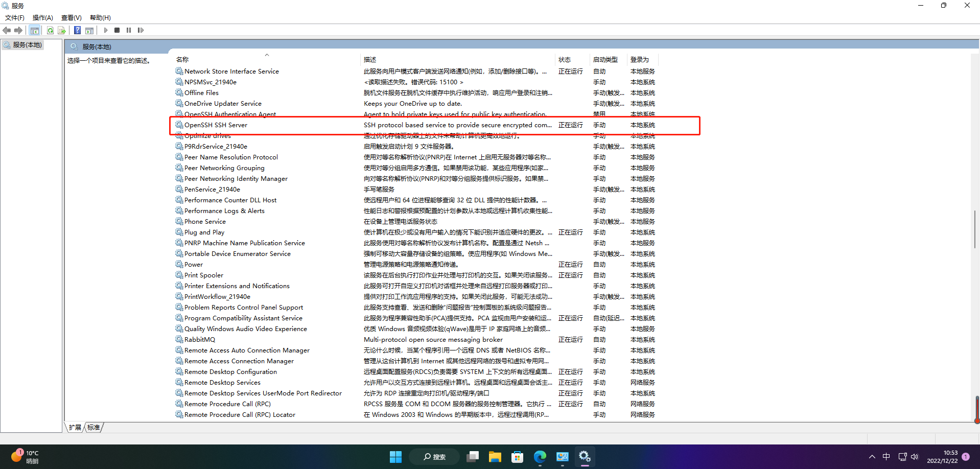Select the Print Spooler service

(415, 275)
